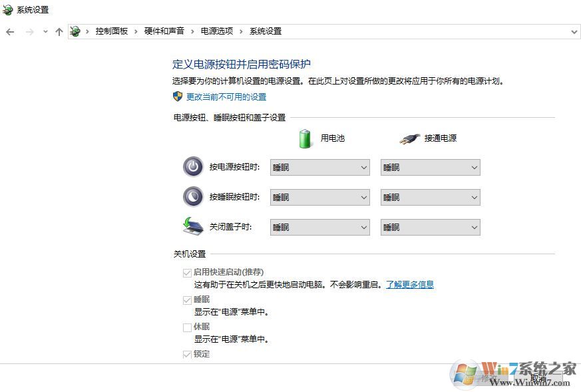Click the power plug icon above 接通电源 column
The width and height of the screenshot is (581, 392).
pyautogui.click(x=409, y=138)
